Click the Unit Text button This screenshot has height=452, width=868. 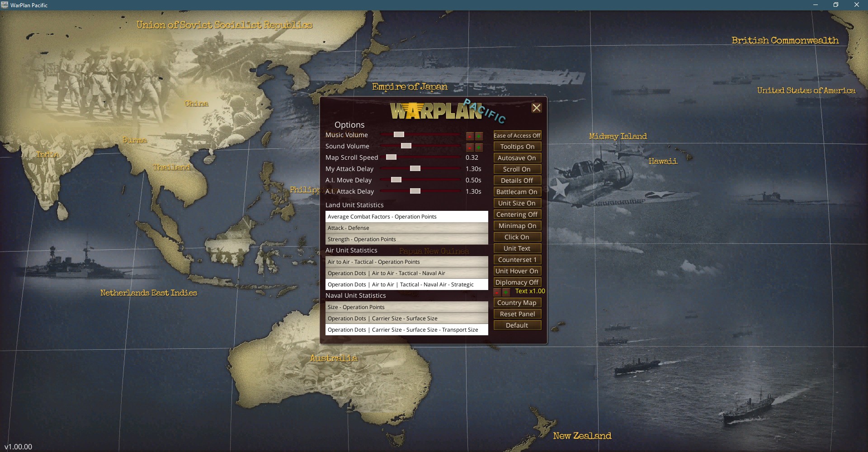(517, 248)
